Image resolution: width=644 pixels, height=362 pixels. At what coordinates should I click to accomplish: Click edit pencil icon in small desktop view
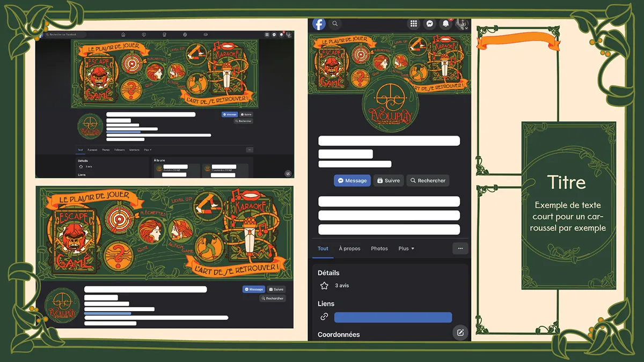pyautogui.click(x=288, y=174)
